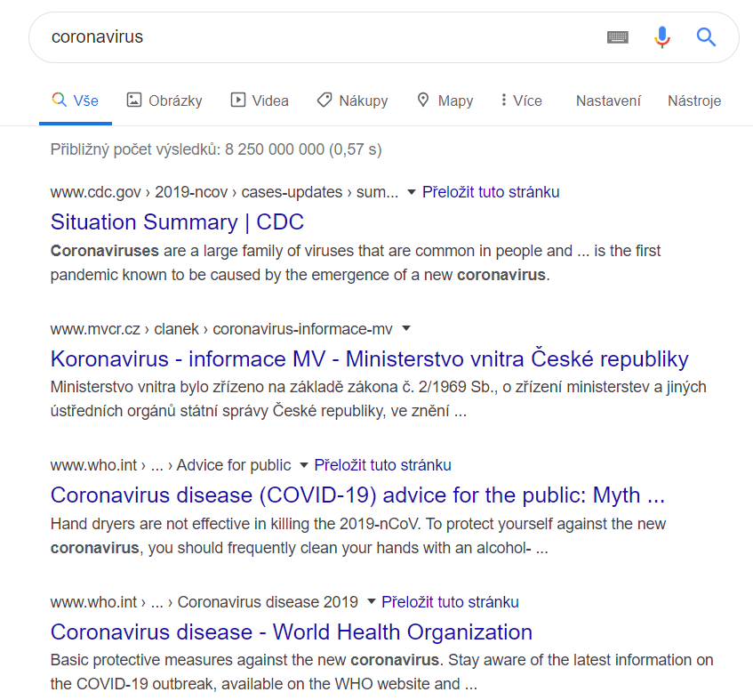Open the on-screen keyboard icon
This screenshot has height=700, width=753.
click(618, 37)
